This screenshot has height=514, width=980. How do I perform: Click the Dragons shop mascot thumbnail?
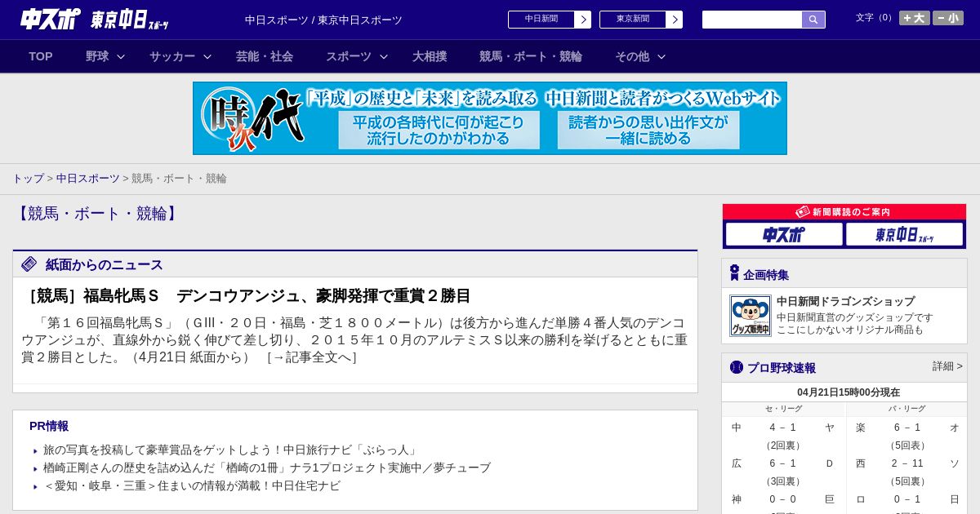[x=751, y=316]
